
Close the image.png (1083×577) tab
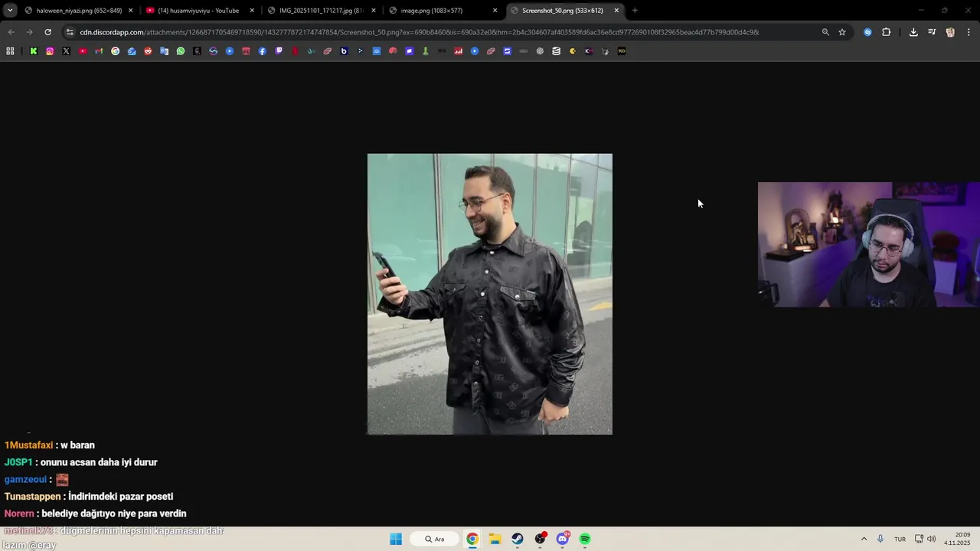tap(495, 11)
